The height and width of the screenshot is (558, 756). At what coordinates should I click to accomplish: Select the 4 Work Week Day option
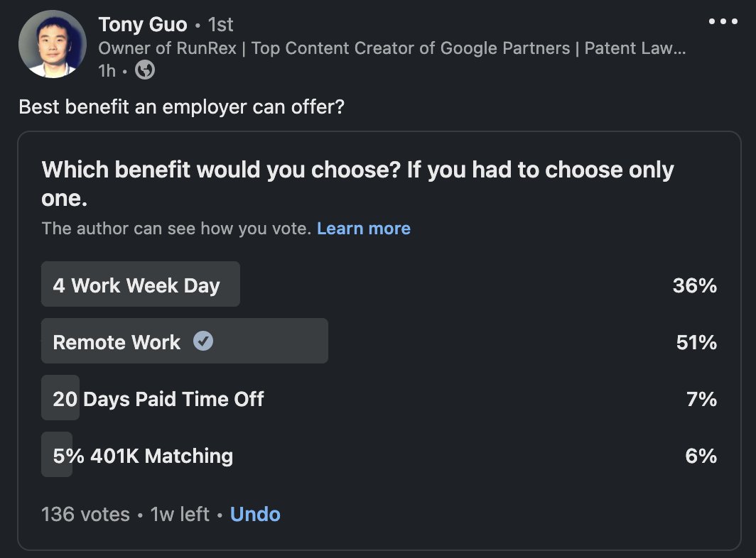pyautogui.click(x=136, y=285)
